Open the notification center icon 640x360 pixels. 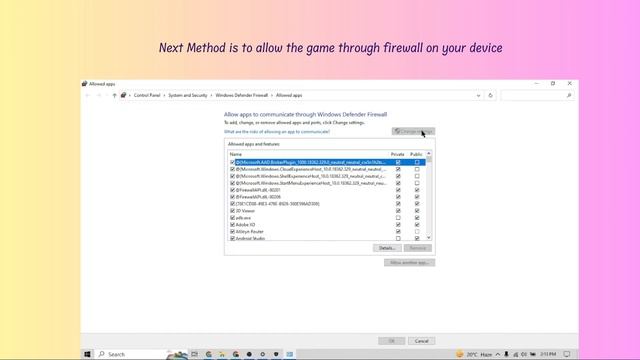pyautogui.click(x=567, y=354)
